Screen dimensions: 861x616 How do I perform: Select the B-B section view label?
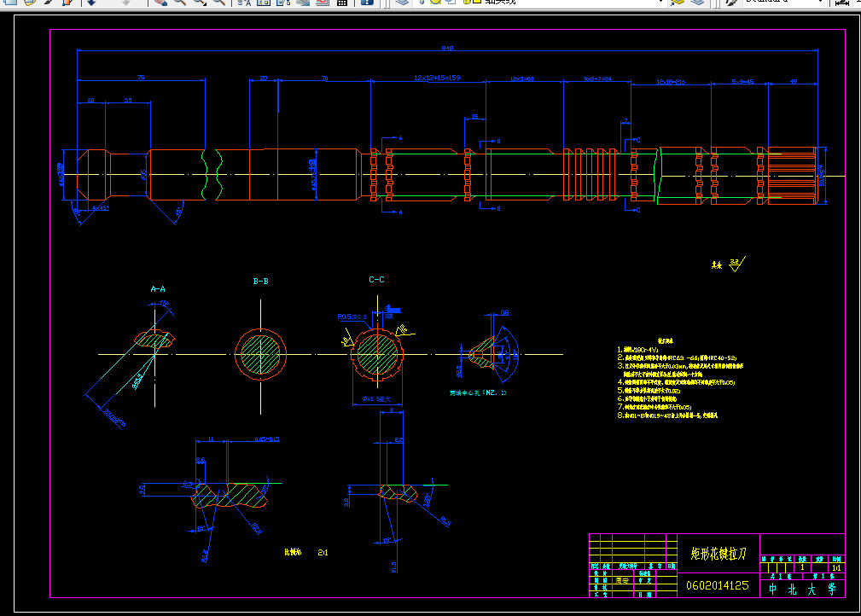tap(260, 281)
